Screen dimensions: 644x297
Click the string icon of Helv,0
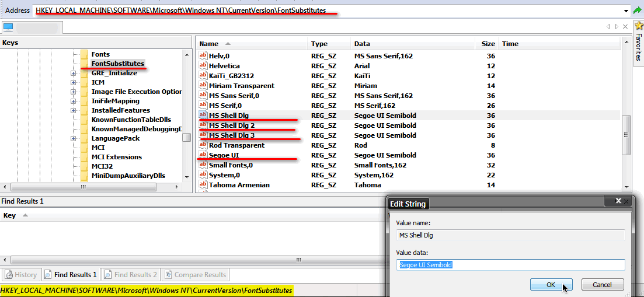pyautogui.click(x=203, y=56)
